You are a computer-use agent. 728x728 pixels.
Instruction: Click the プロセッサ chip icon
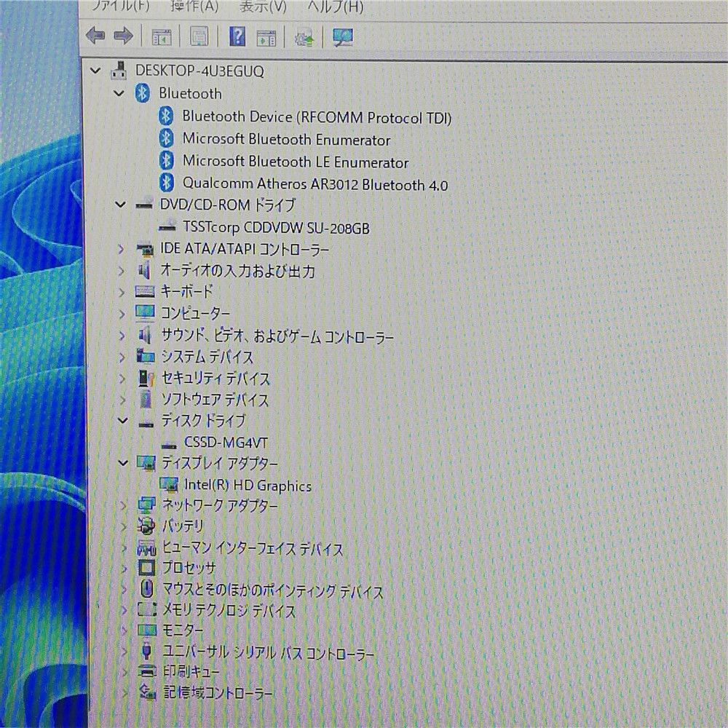point(147,567)
